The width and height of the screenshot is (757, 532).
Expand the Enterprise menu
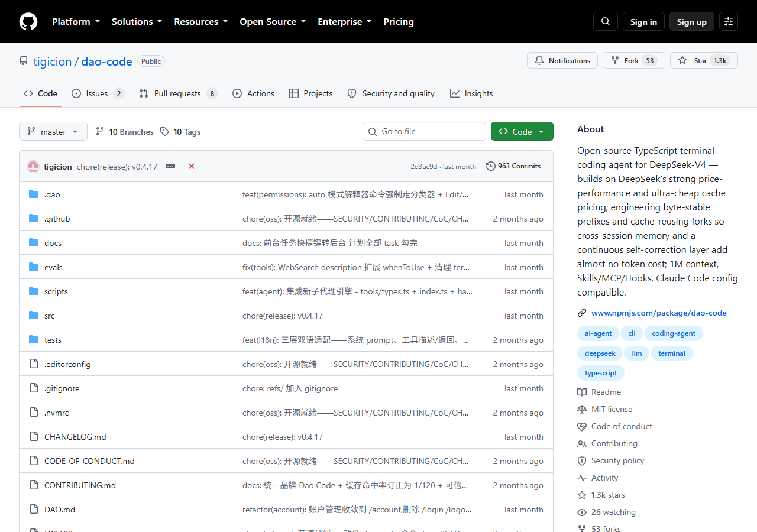pyautogui.click(x=345, y=22)
